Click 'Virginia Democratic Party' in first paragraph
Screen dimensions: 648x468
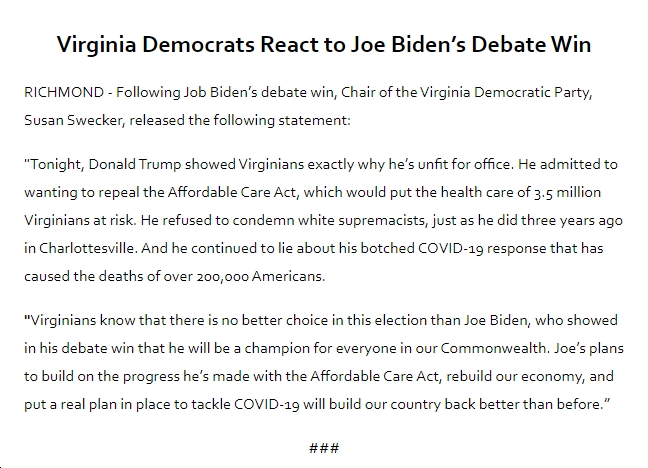pos(505,92)
